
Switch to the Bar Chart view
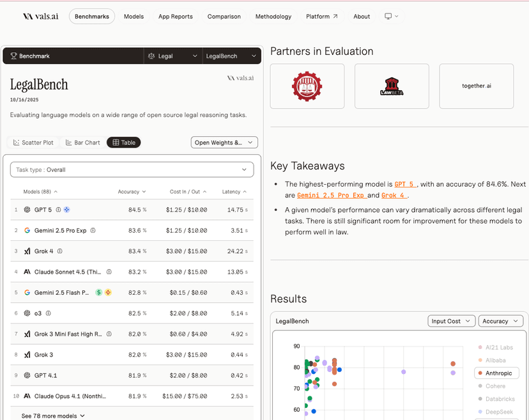coord(82,142)
